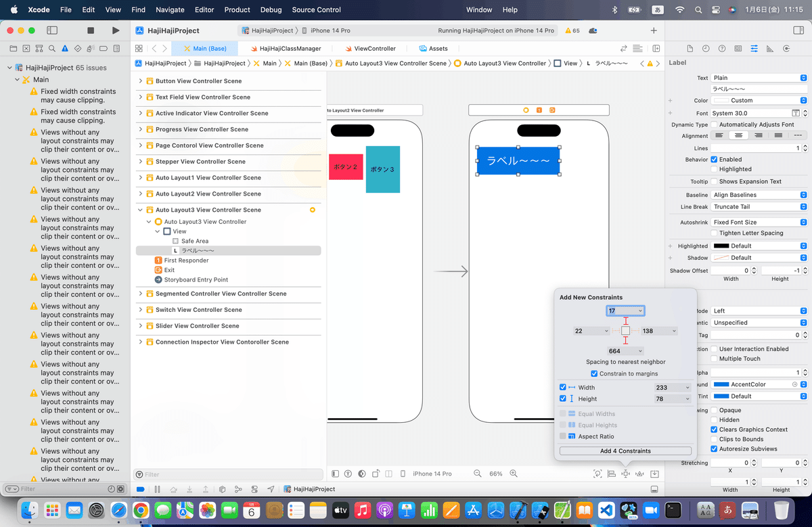Run the project with the play button

[x=116, y=30]
